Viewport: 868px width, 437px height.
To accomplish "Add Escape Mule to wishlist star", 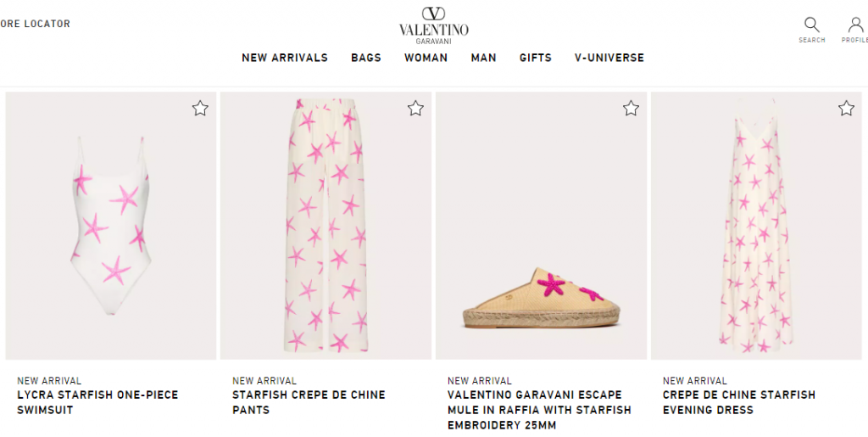I will pyautogui.click(x=631, y=108).
